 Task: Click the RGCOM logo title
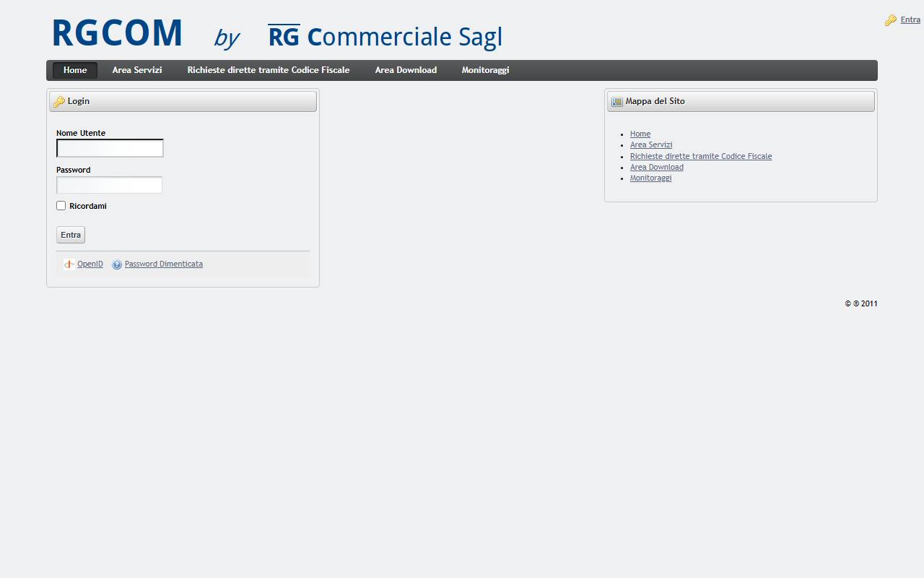pos(117,33)
